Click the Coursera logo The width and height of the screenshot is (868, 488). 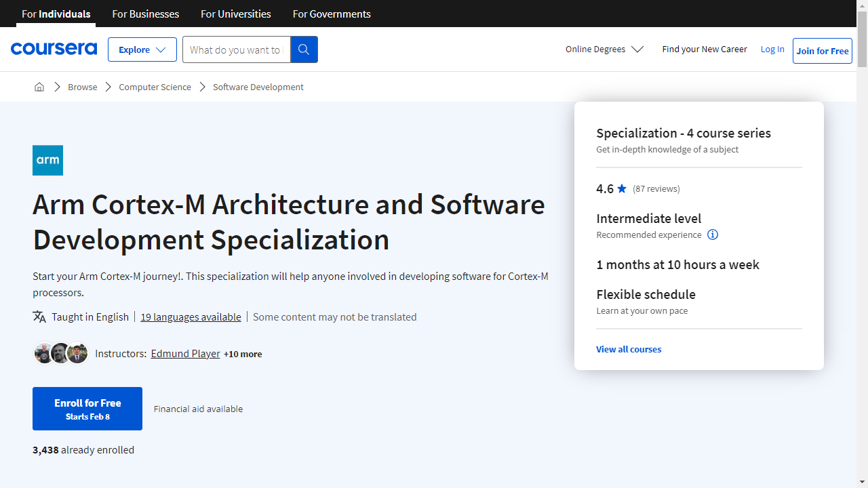54,49
